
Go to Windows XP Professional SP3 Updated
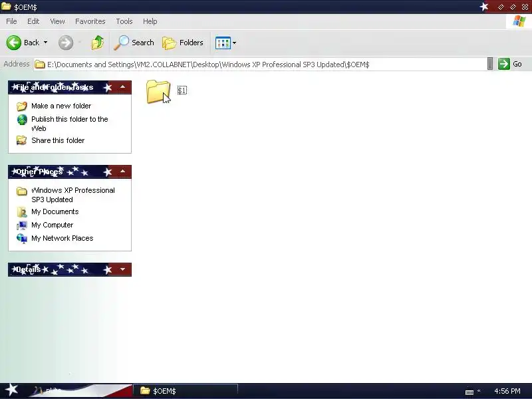tap(73, 195)
